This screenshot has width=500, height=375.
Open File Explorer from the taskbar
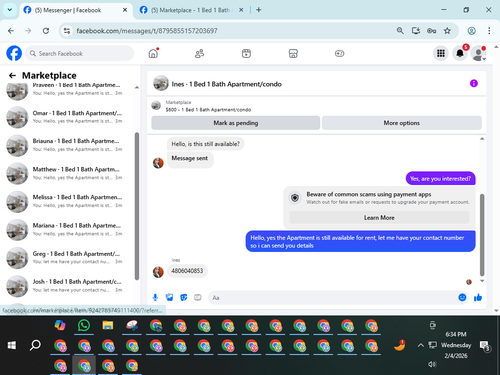[x=108, y=325]
